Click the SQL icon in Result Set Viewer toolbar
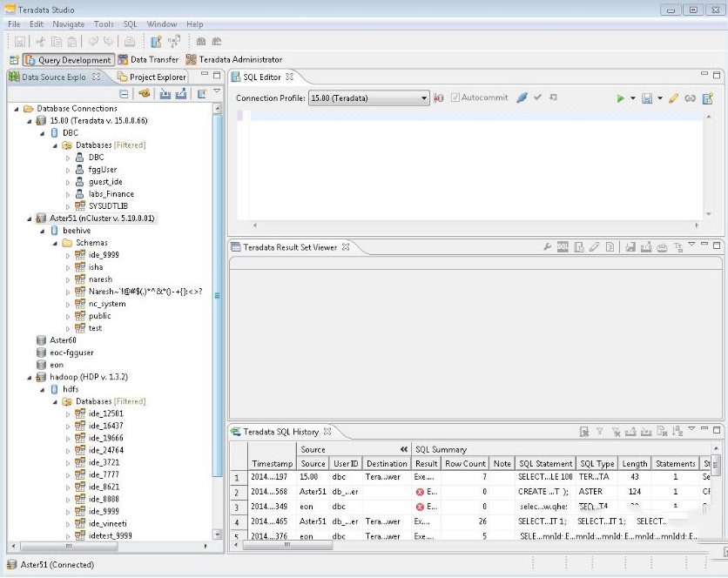The width and height of the screenshot is (728, 578). pyautogui.click(x=563, y=247)
